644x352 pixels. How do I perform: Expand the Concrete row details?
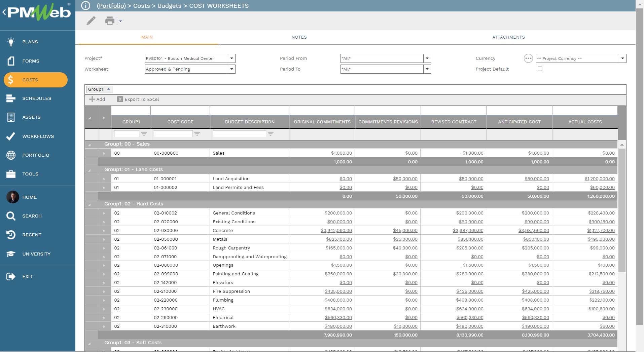pyautogui.click(x=104, y=231)
